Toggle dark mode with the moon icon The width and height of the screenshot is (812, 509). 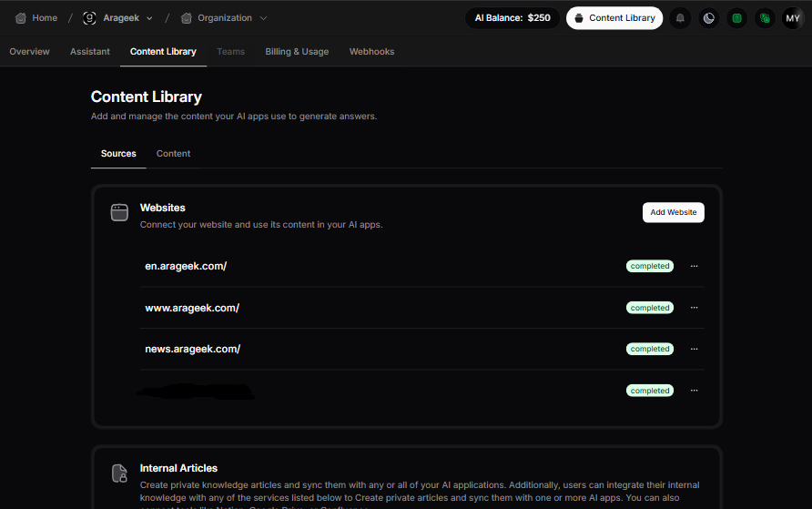(x=708, y=18)
